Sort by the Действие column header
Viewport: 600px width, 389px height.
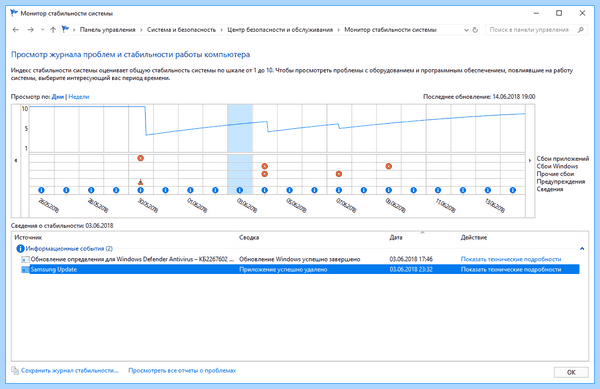474,238
